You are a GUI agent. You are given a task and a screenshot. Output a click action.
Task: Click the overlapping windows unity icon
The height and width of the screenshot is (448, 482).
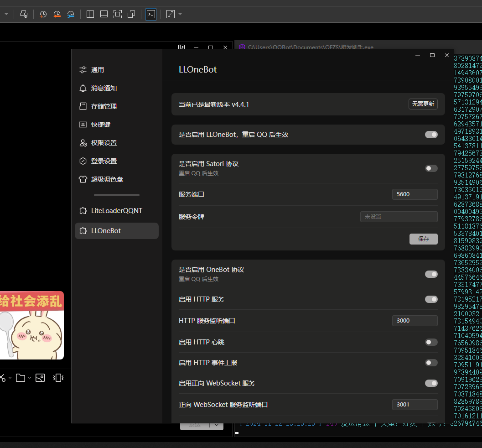pos(131,14)
